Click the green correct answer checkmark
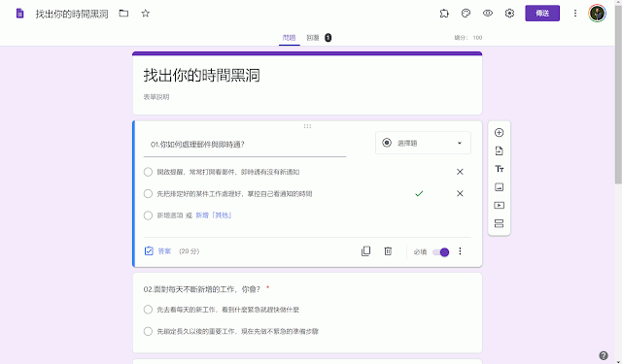The height and width of the screenshot is (364, 622). pos(419,194)
